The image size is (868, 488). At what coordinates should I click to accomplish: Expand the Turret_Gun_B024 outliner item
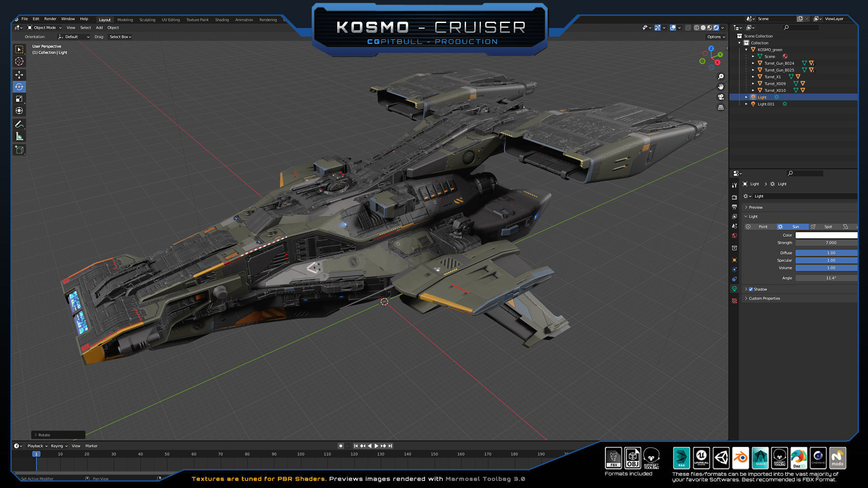pos(753,63)
